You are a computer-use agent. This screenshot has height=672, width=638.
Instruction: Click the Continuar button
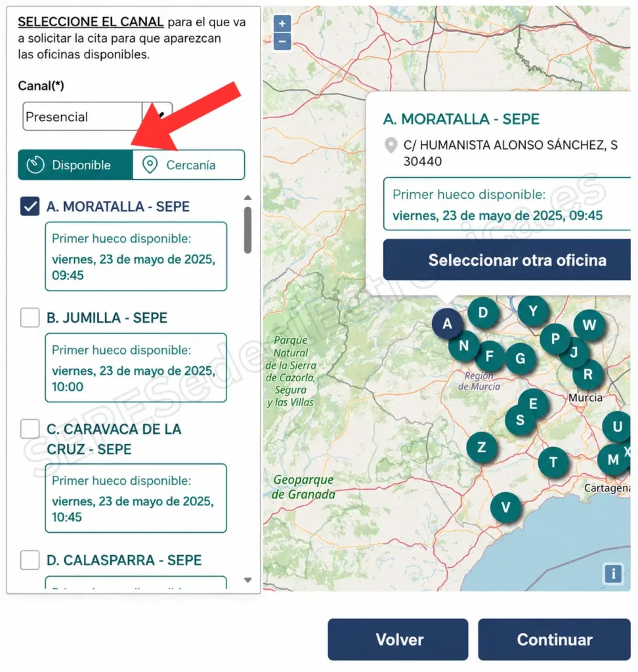coord(555,639)
